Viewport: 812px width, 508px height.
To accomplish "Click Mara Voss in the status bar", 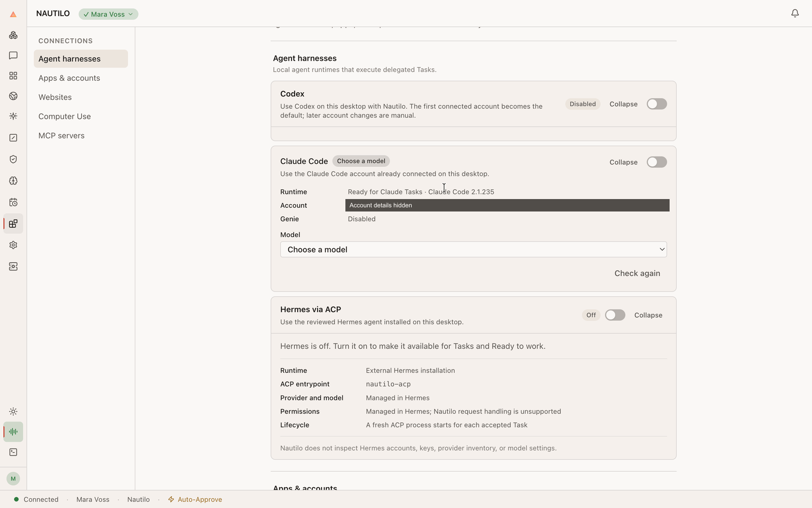I will point(93,500).
